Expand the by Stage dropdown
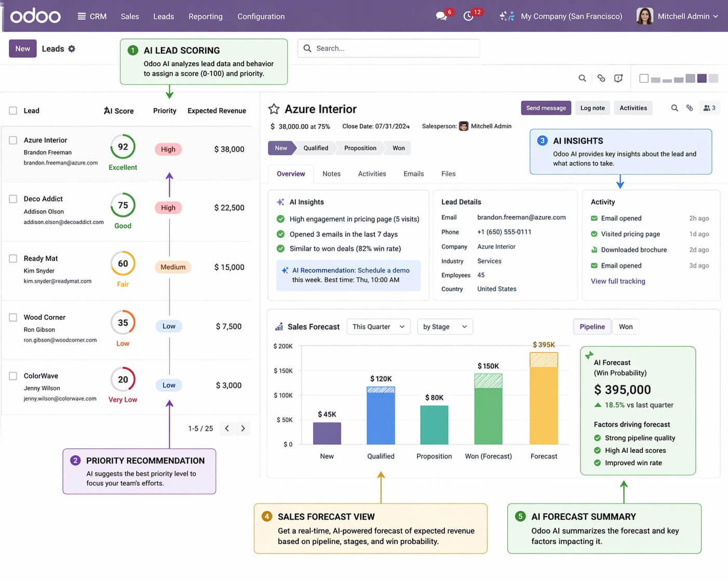The width and height of the screenshot is (728, 582). click(444, 327)
